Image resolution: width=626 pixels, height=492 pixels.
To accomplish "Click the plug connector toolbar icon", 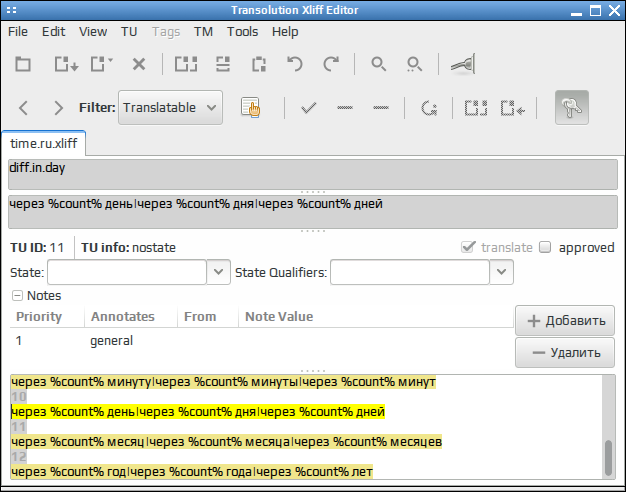I will click(463, 64).
